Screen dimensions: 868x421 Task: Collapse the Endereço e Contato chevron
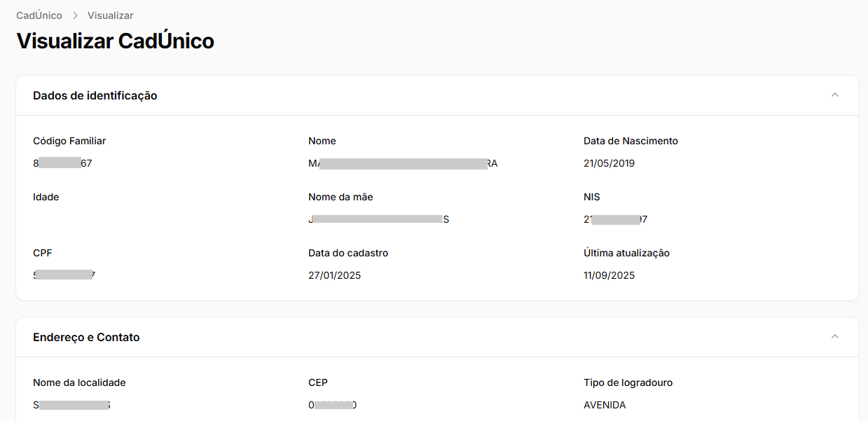tap(834, 337)
